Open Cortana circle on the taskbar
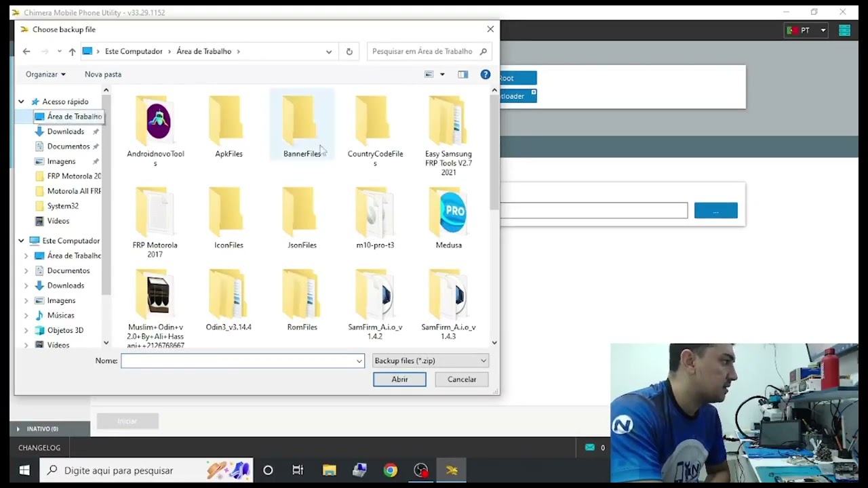868x488 pixels. pos(268,470)
